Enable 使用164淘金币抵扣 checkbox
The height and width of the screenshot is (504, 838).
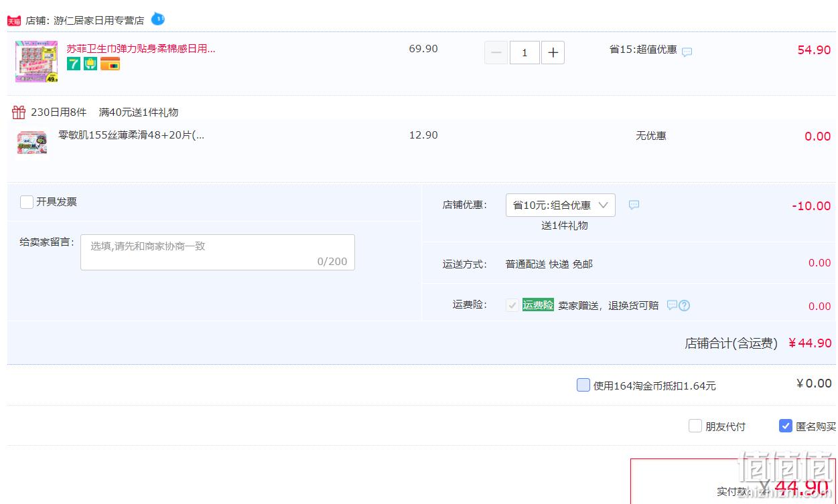[583, 385]
